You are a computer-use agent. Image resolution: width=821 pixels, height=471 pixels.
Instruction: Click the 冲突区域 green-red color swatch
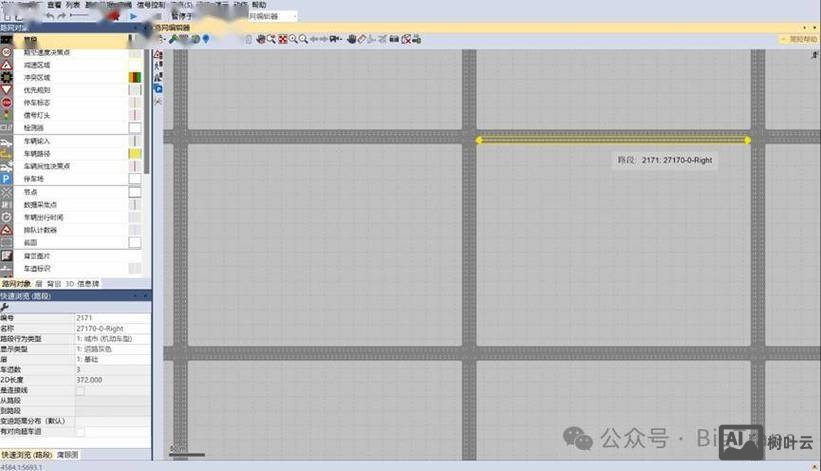135,77
